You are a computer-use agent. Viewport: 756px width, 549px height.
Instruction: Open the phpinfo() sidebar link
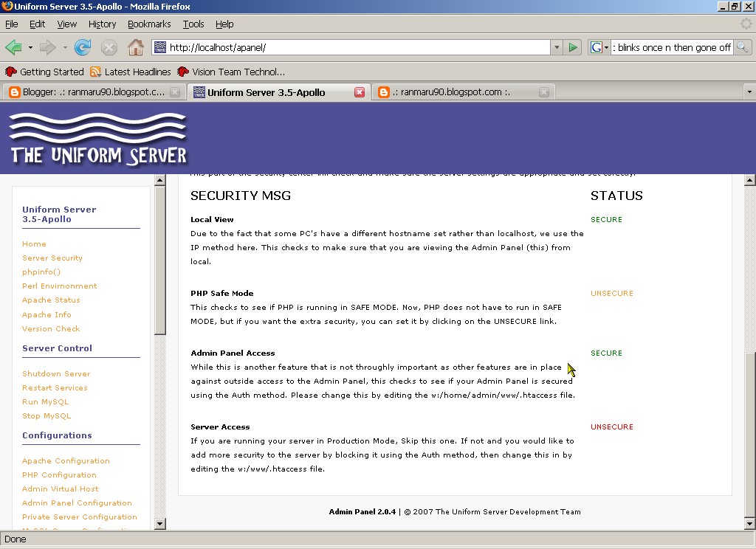coord(41,272)
